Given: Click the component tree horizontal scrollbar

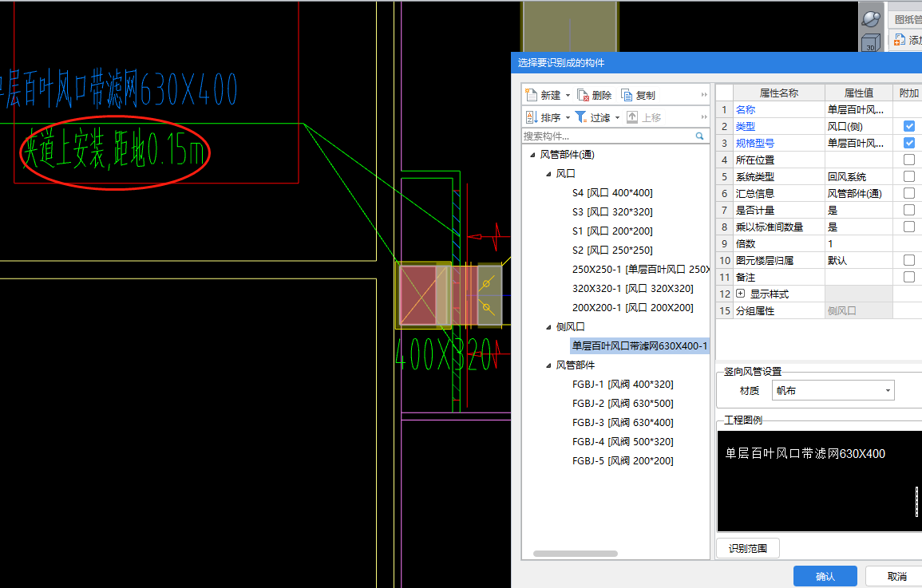Looking at the screenshot, I should [575, 554].
